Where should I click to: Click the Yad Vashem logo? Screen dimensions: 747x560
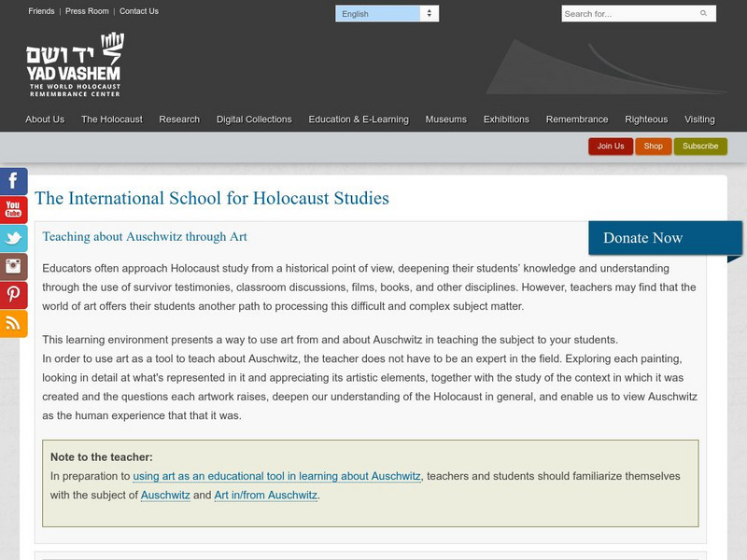[74, 65]
